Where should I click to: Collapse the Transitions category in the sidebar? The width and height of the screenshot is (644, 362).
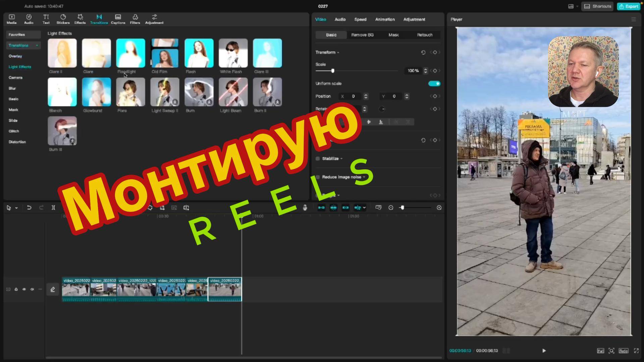37,45
